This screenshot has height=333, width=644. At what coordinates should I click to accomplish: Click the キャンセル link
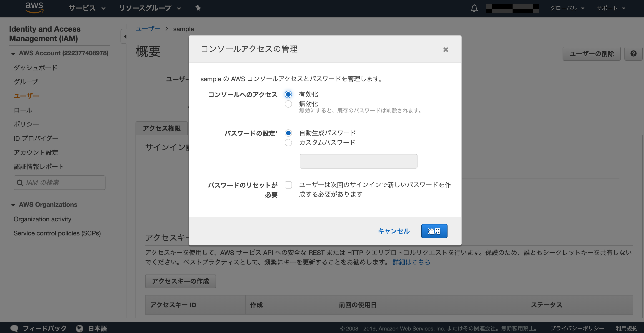[x=393, y=231]
